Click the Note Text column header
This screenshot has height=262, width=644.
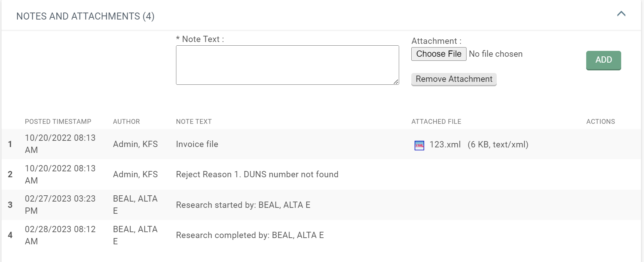[194, 122]
